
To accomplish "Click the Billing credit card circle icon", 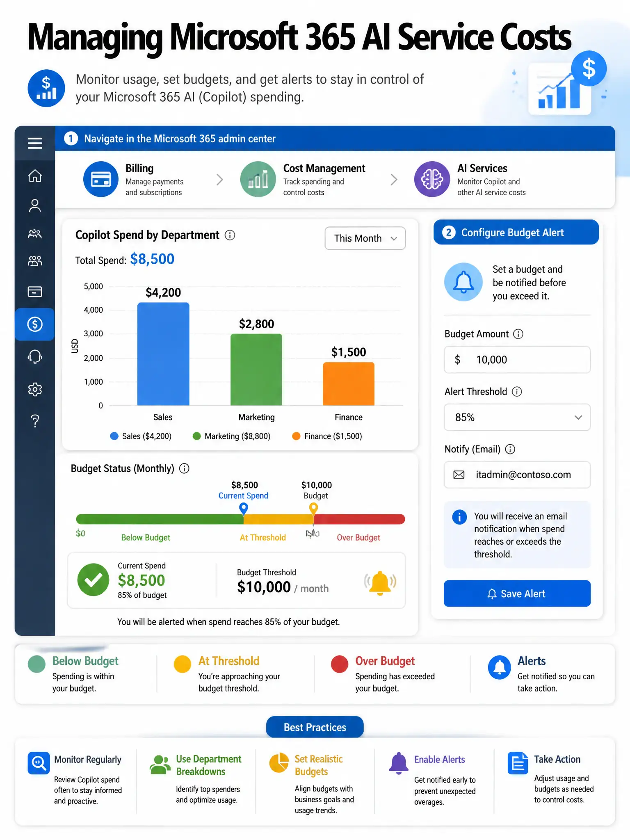I will [101, 179].
